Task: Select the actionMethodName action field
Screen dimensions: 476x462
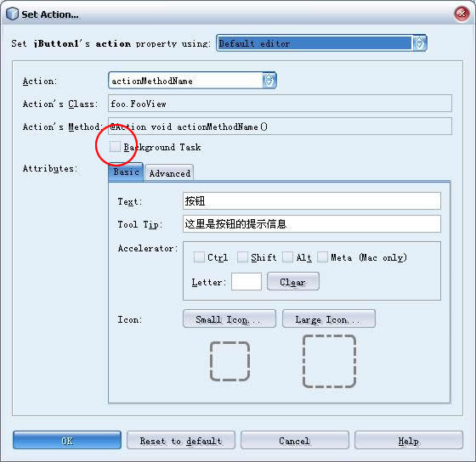Action: coord(185,81)
